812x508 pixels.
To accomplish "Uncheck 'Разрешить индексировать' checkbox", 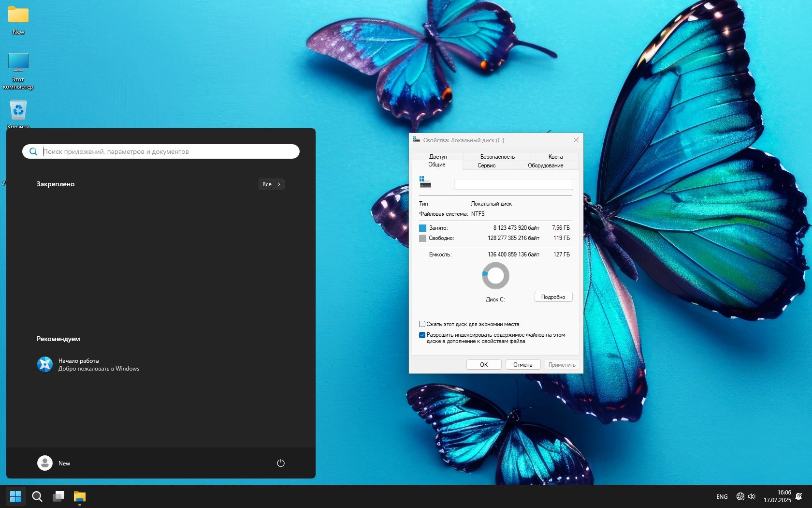I will tap(422, 335).
